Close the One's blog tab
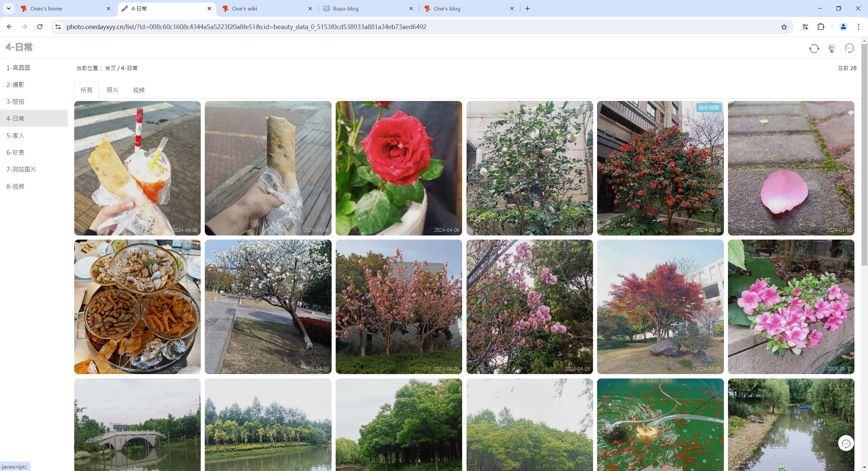 [x=512, y=8]
